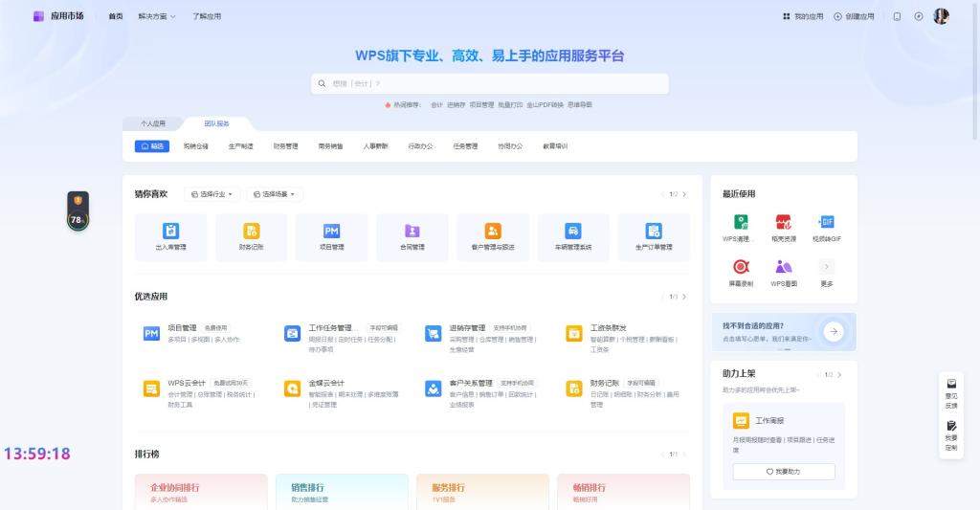Open WPS云会计 app icon
980x510 pixels.
151,388
